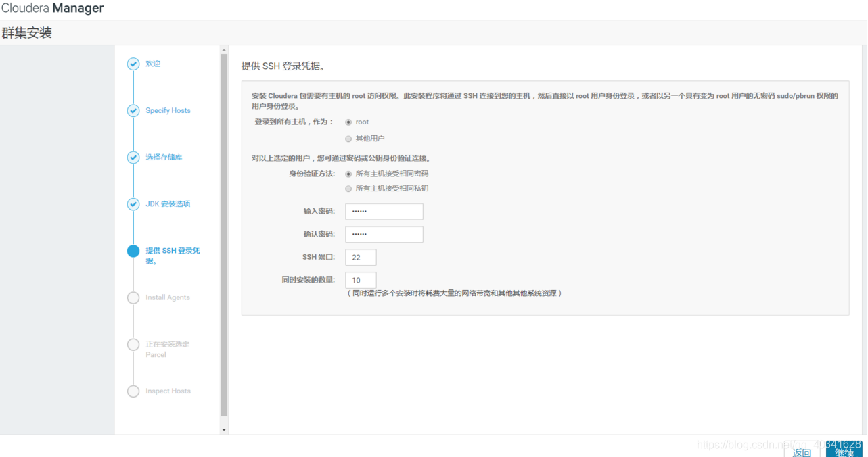Click the SSH 端口 field showing 22
The height and width of the screenshot is (457, 868).
point(361,258)
